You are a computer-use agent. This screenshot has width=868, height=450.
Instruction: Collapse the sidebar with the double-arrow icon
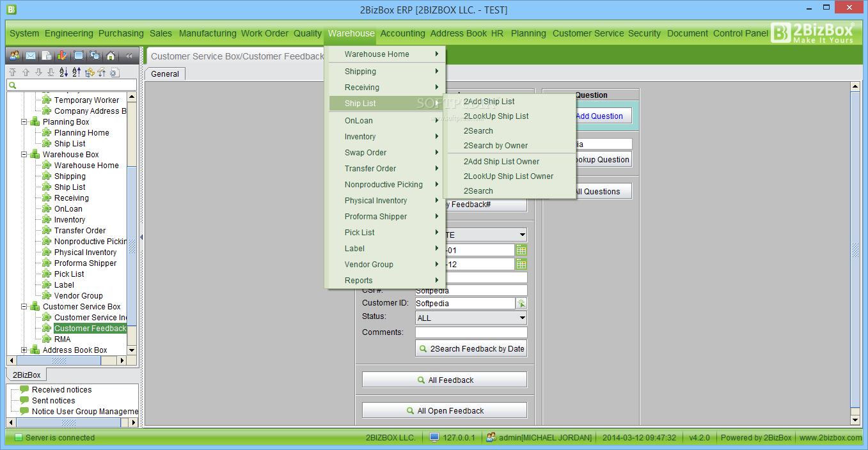[x=129, y=56]
